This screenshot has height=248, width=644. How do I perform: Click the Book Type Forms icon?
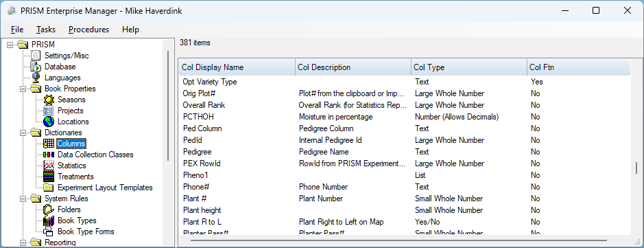[49, 232]
